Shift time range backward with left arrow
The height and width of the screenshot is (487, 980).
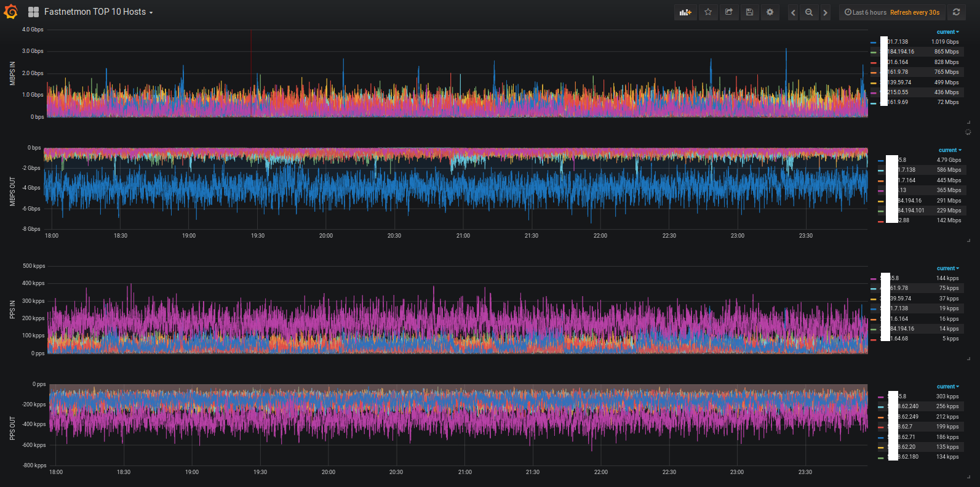point(793,12)
